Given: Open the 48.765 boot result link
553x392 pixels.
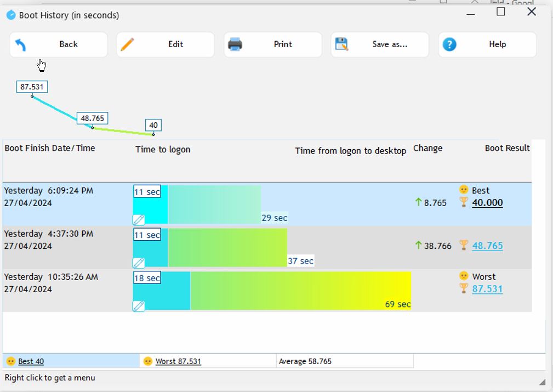Looking at the screenshot, I should [487, 246].
